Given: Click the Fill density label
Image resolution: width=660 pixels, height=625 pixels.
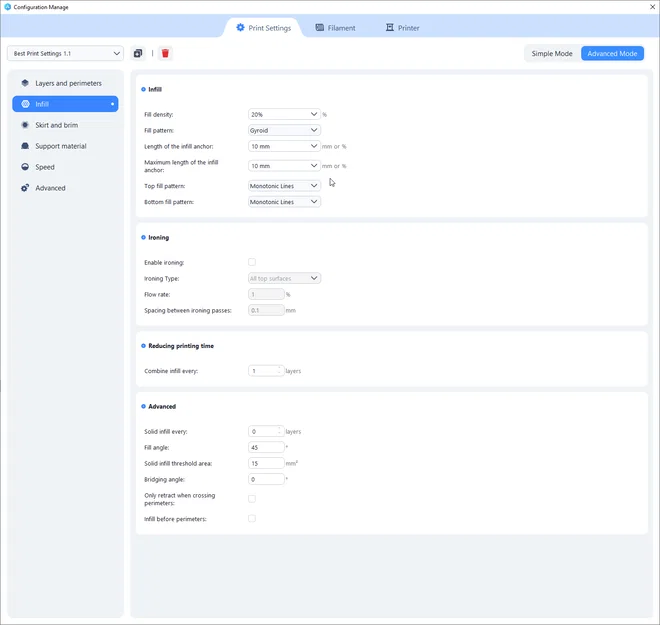Looking at the screenshot, I should tap(159, 114).
